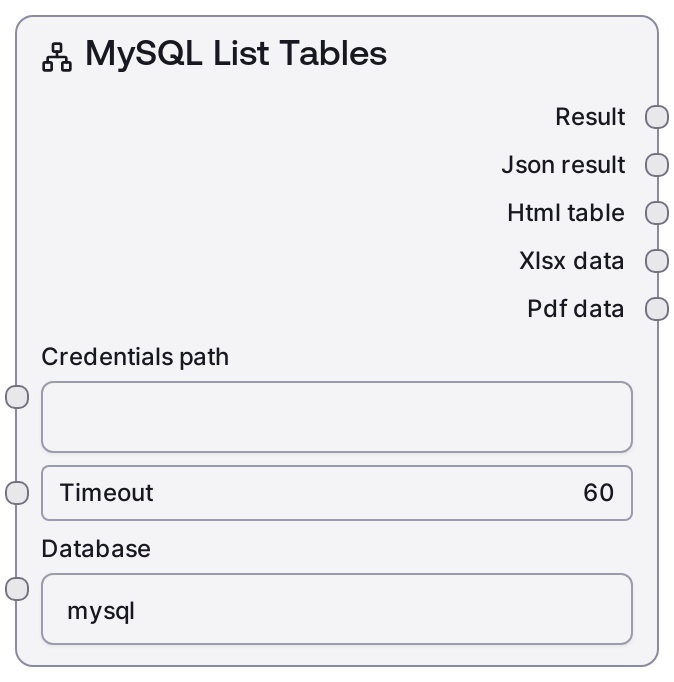
Task: Select the Pdf data output connector
Action: [x=657, y=309]
